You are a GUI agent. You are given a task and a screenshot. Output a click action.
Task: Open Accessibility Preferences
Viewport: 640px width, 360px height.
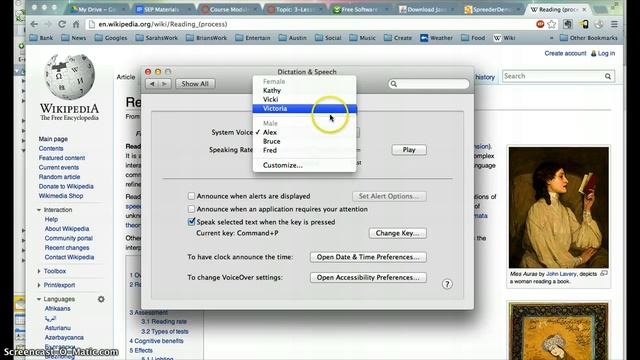point(368,278)
